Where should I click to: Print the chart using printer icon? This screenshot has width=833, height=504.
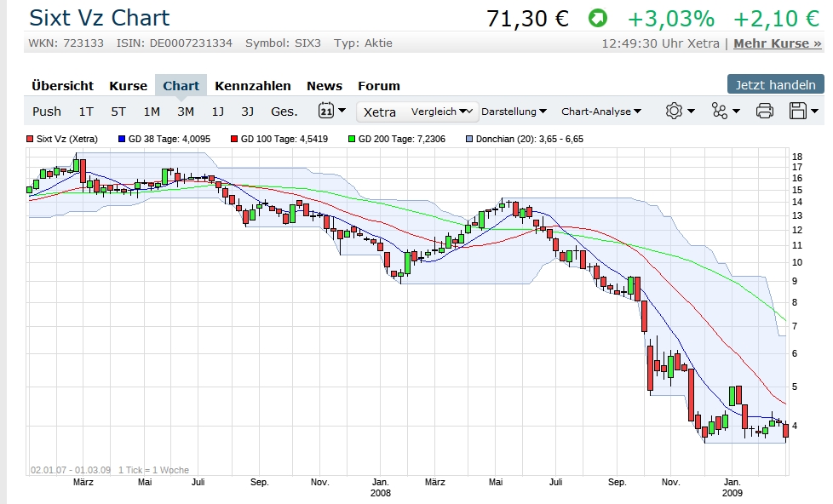(764, 111)
